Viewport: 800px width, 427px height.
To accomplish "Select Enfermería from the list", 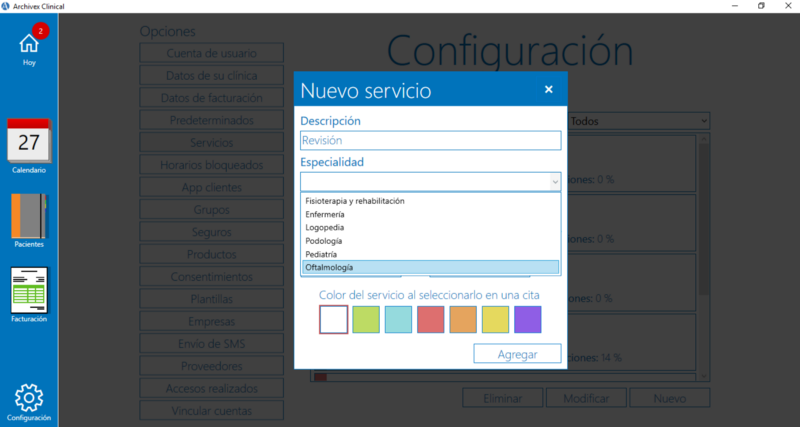I will click(431, 214).
